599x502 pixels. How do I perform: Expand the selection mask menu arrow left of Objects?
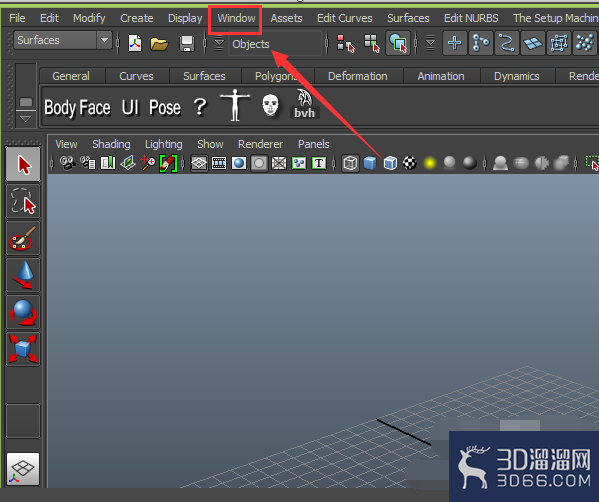pyautogui.click(x=219, y=44)
